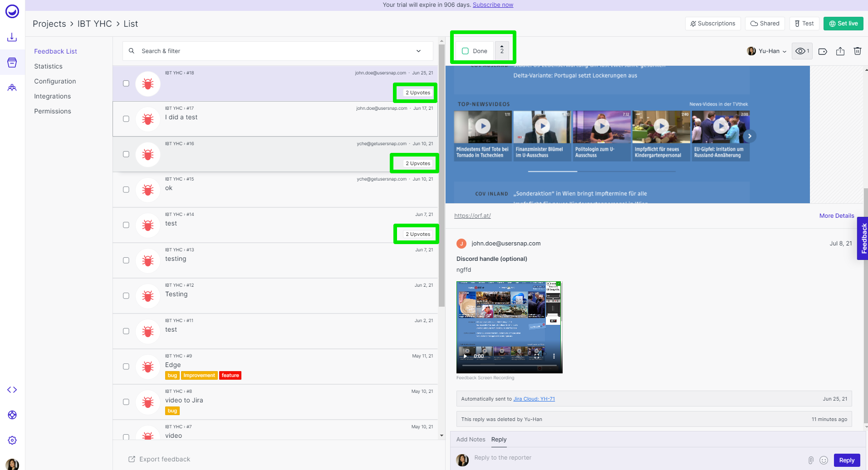Open the https://orf.at/ link
Screen dimensions: 868x470
(472, 216)
